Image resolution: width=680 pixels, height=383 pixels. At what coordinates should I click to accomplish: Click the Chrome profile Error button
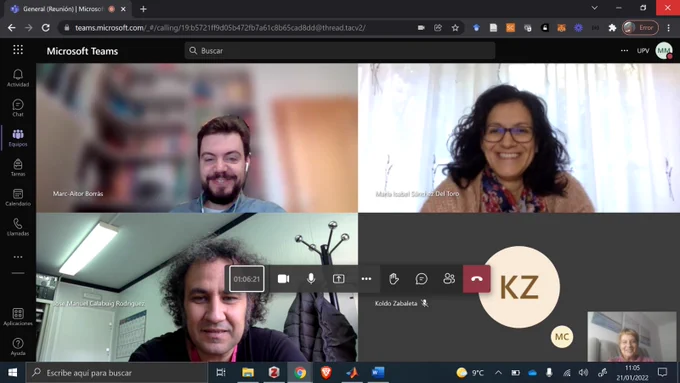(x=640, y=28)
